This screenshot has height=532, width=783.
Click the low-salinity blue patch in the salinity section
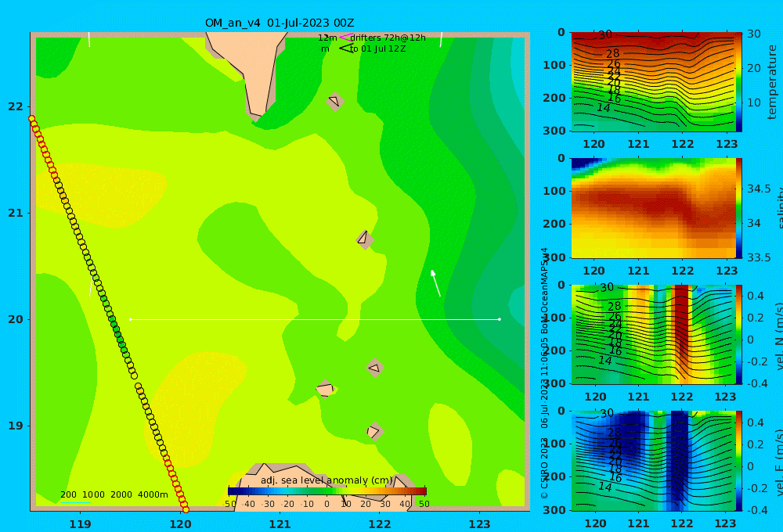point(585,164)
